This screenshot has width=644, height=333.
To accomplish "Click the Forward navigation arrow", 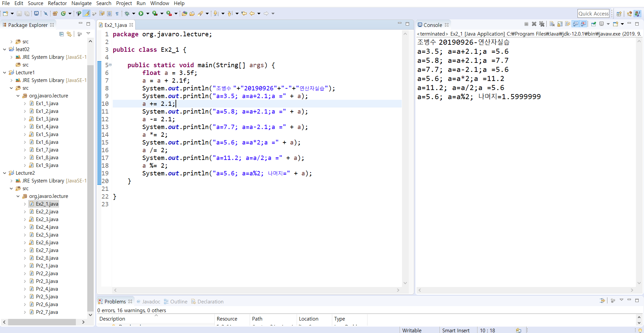I will 266,13.
